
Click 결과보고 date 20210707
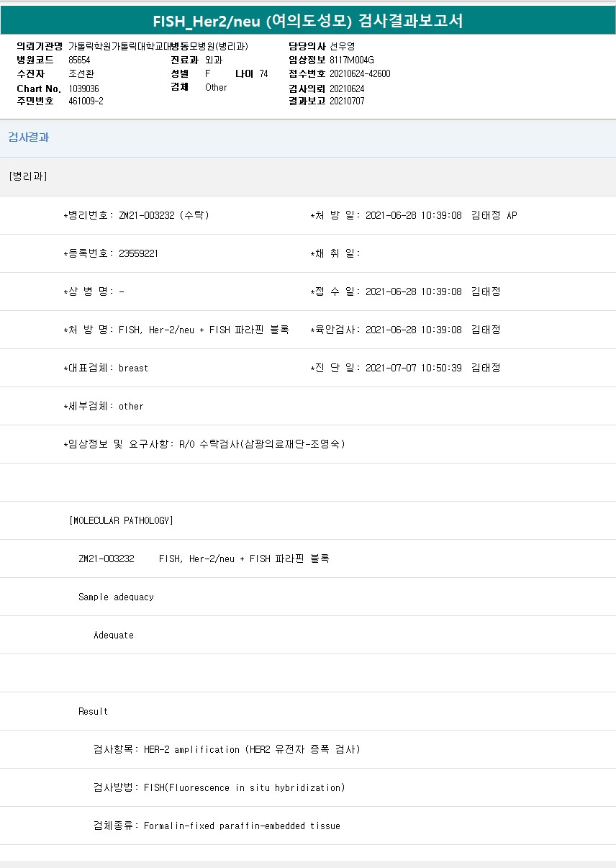tap(347, 101)
